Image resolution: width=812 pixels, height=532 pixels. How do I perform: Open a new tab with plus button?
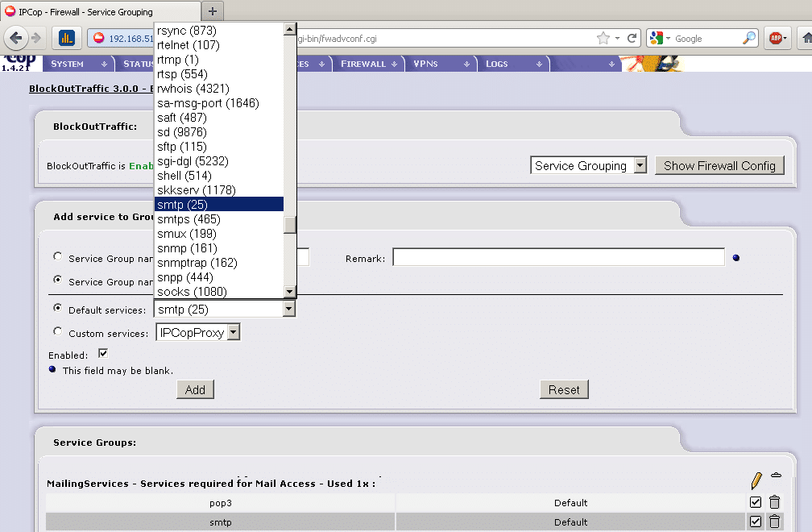(213, 10)
